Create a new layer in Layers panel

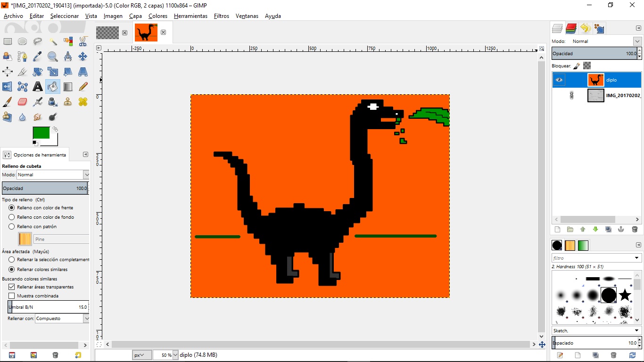pyautogui.click(x=557, y=230)
